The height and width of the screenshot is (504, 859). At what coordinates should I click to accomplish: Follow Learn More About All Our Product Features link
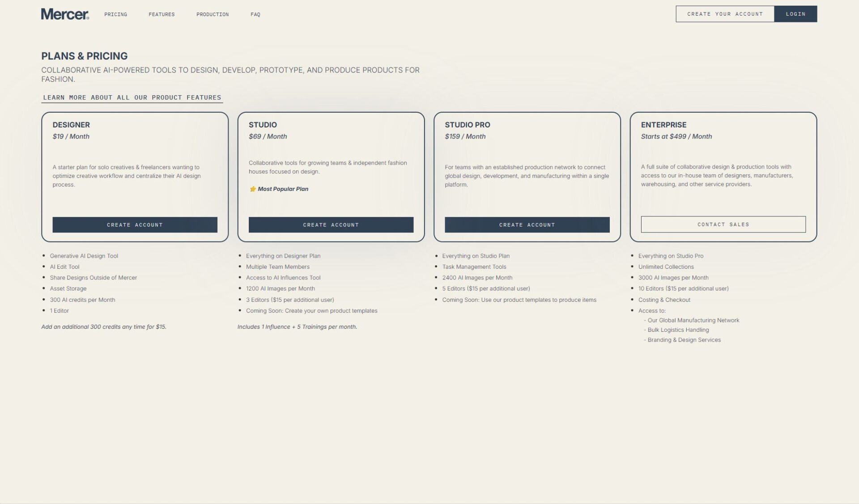(x=132, y=97)
